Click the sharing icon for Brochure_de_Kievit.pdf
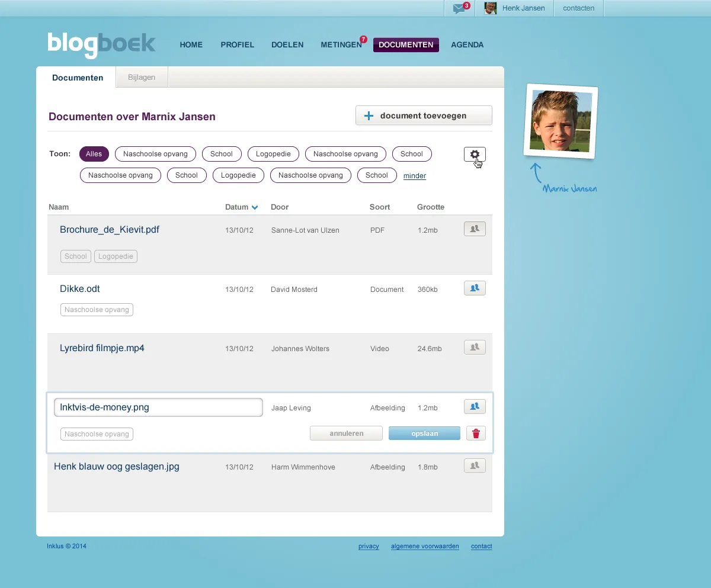711x588 pixels. point(474,229)
